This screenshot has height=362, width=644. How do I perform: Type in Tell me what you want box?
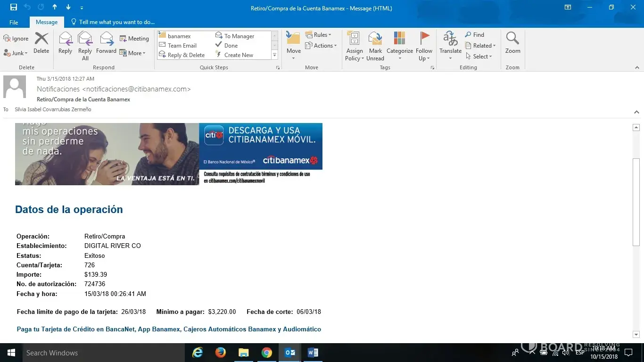point(116,22)
